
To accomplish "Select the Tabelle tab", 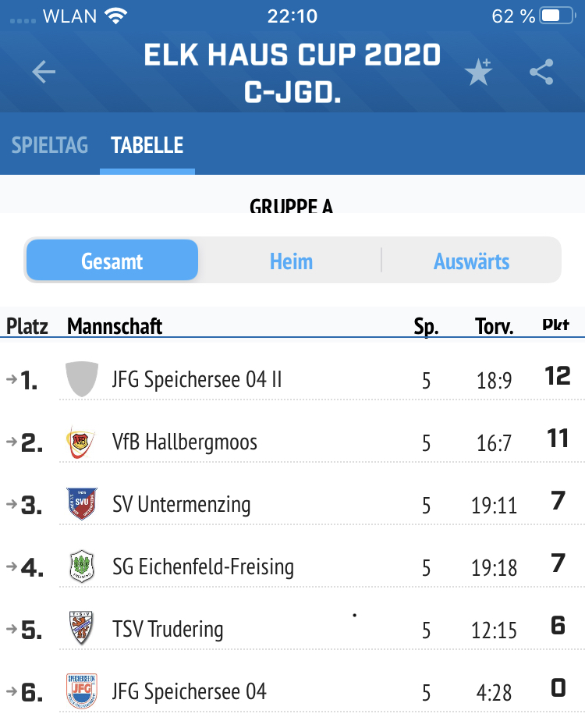I will coord(147,145).
